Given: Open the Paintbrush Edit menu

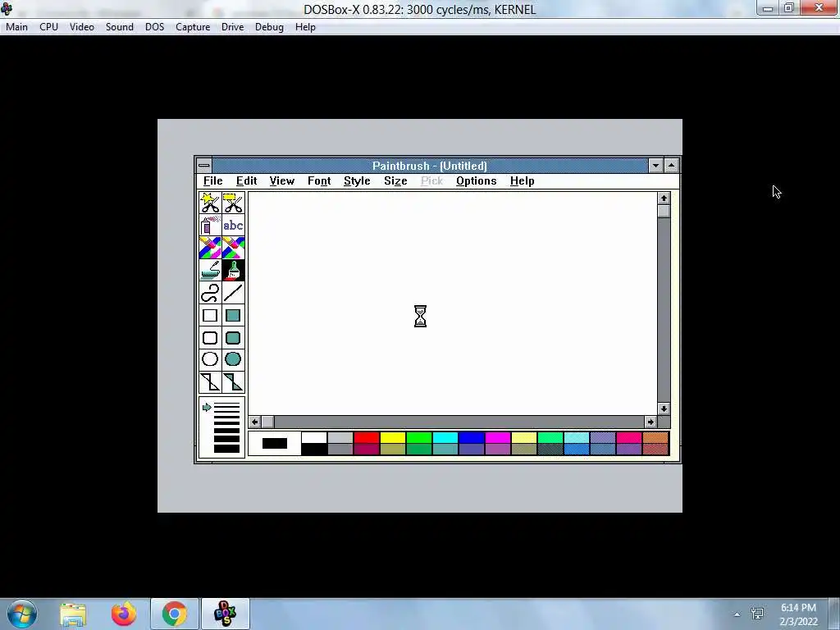Looking at the screenshot, I should [x=246, y=181].
